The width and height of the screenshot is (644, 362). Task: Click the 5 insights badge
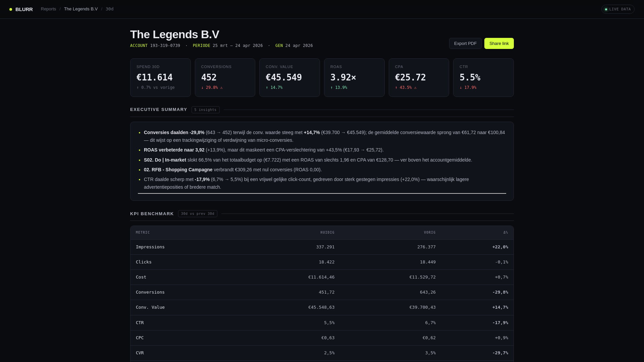click(206, 110)
